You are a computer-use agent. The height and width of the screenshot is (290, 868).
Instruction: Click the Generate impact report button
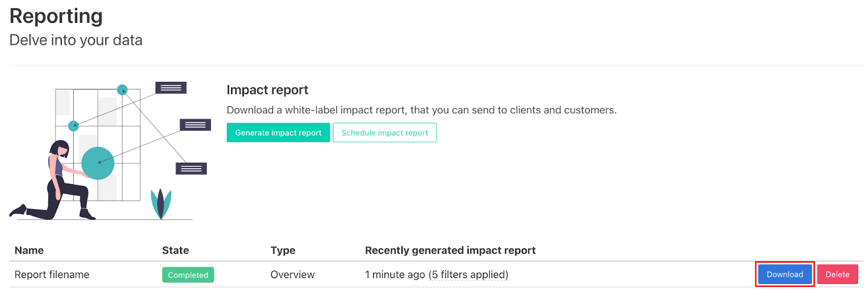pos(278,133)
